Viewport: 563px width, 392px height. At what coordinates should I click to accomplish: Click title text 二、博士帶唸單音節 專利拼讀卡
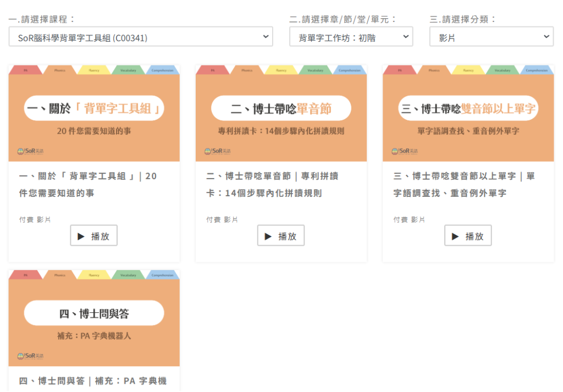click(x=272, y=185)
